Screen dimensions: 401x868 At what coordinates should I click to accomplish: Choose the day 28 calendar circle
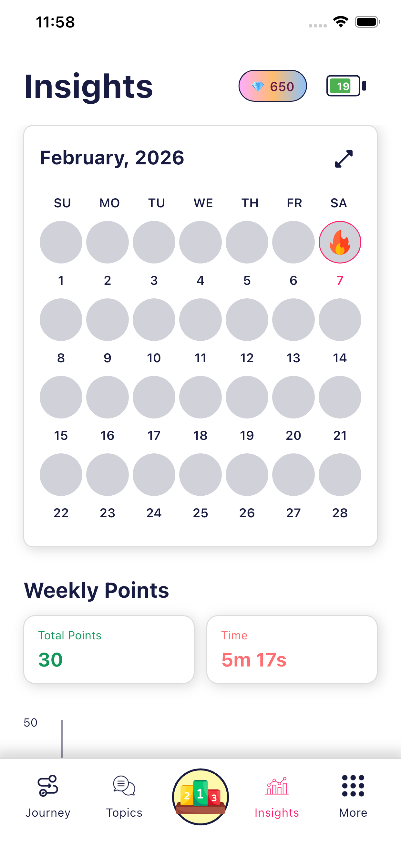(340, 475)
